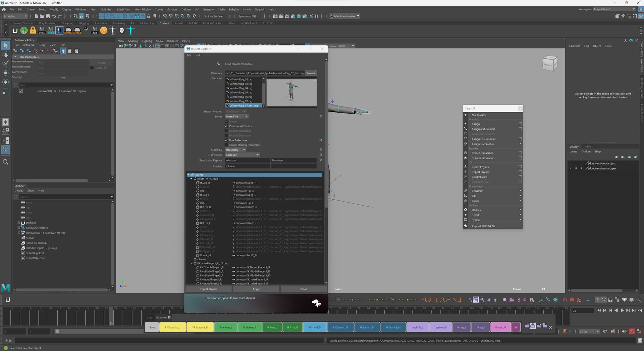Click the skull shelf icon
The height and width of the screenshot is (351, 644).
click(x=122, y=31)
